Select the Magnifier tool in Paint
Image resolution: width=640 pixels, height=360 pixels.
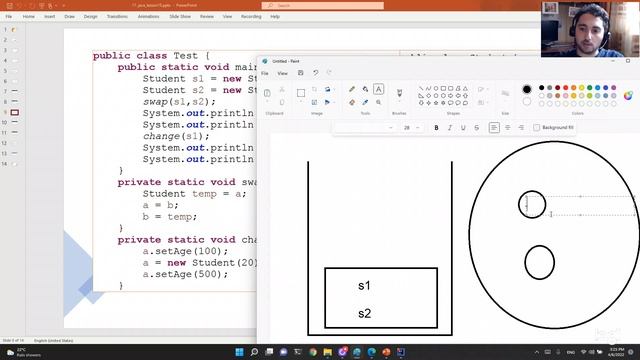[378, 102]
